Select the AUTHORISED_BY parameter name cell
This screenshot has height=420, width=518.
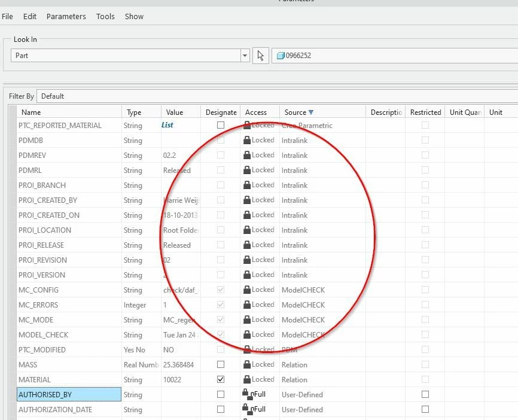69,394
